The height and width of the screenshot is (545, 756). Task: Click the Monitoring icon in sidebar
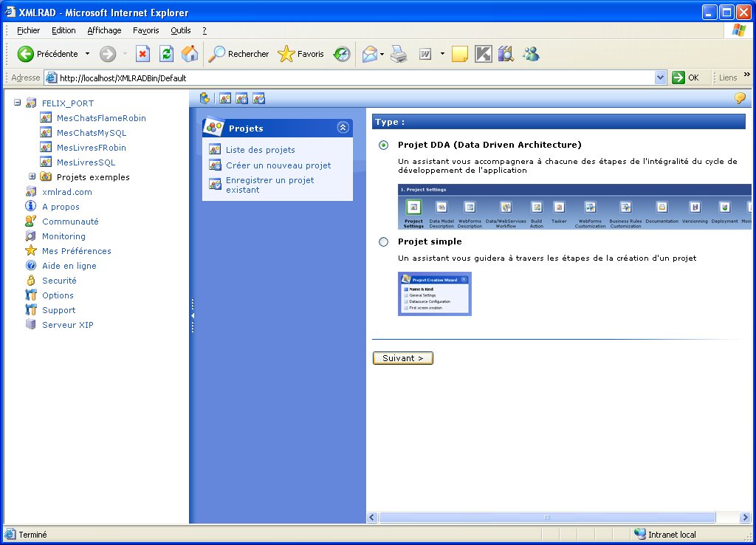(x=31, y=236)
